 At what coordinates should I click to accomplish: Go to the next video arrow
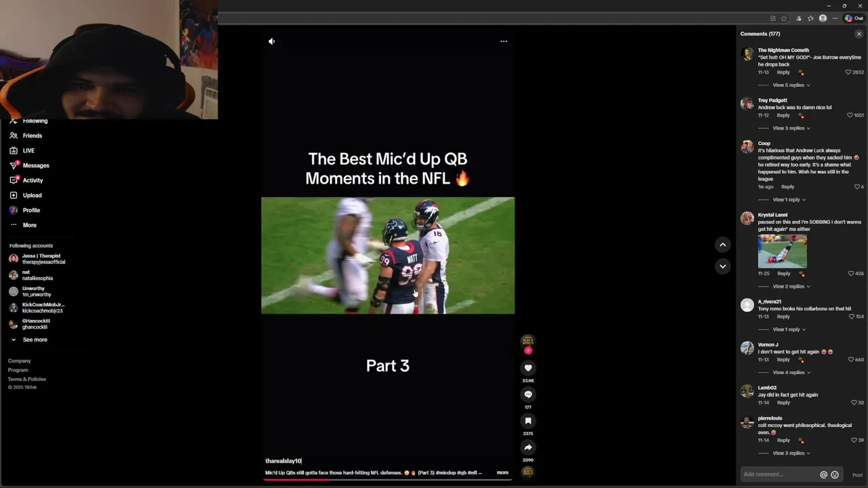[722, 266]
